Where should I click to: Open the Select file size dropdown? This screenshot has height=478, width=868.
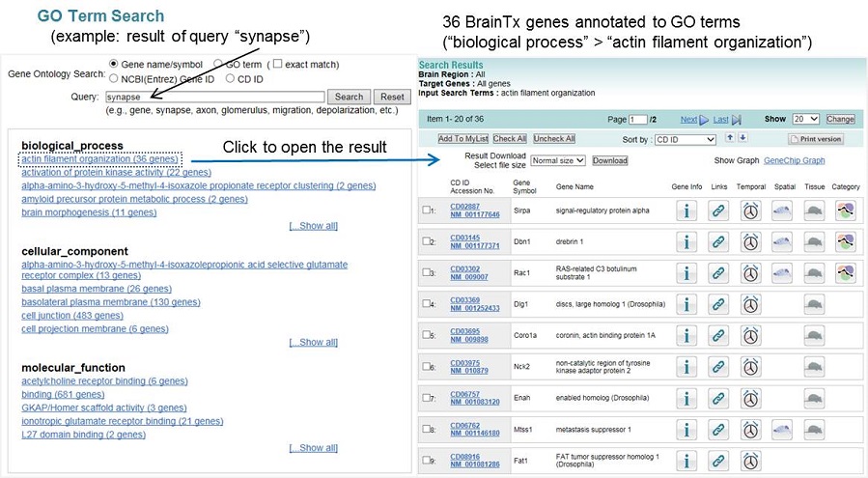click(557, 160)
